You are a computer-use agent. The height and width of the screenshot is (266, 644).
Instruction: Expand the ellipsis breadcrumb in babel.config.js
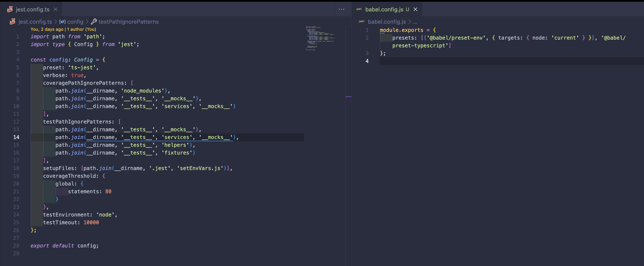[415, 22]
